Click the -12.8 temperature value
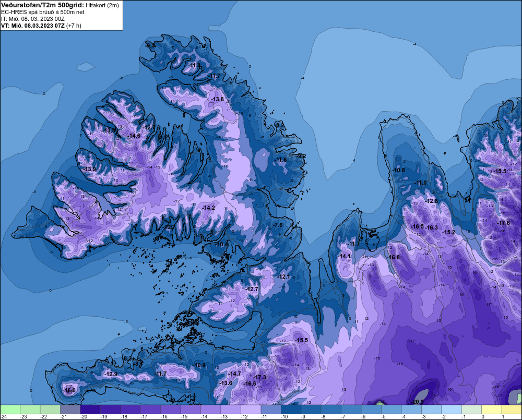 [x=432, y=201]
